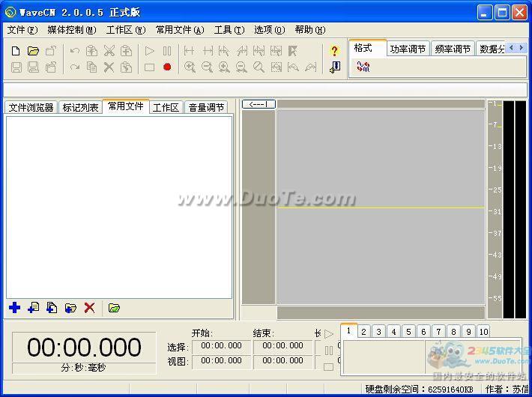Screen dimensions: 532x397
Task: Click the selection start time field
Action: pos(221,346)
